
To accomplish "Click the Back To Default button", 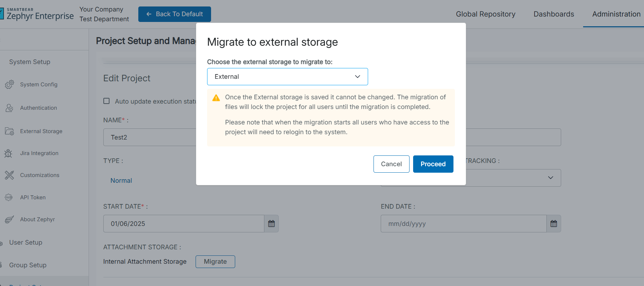I will [175, 14].
